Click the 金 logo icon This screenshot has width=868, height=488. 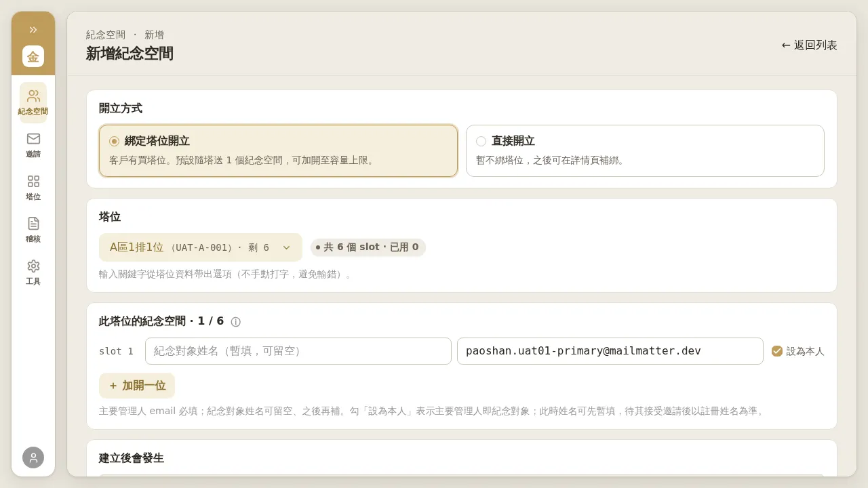(33, 56)
